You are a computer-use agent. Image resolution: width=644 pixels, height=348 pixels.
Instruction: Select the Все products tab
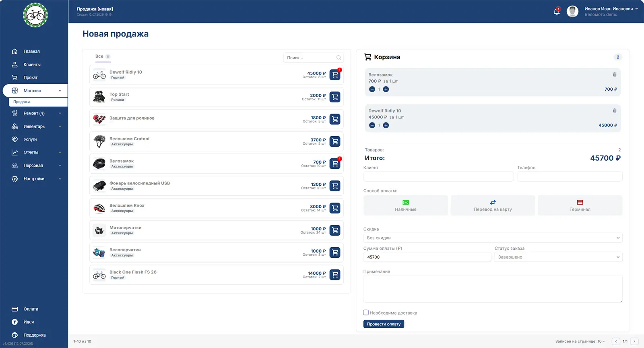pos(103,56)
